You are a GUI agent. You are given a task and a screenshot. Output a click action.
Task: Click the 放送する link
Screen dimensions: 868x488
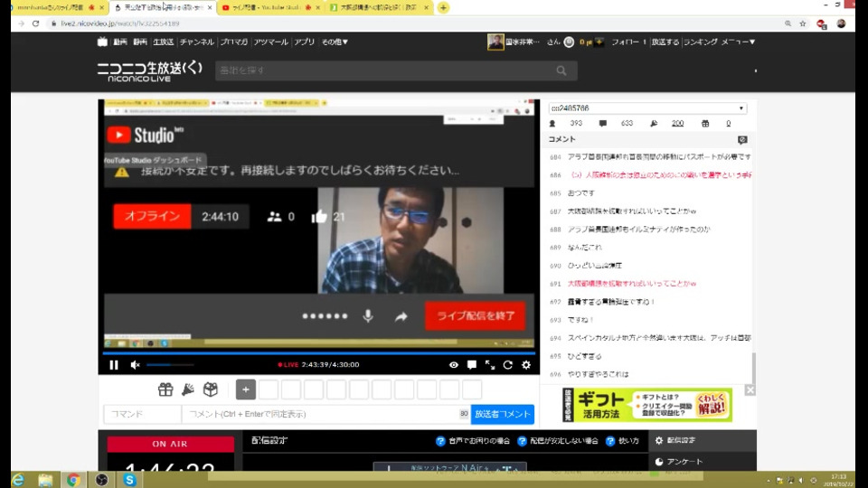(665, 42)
